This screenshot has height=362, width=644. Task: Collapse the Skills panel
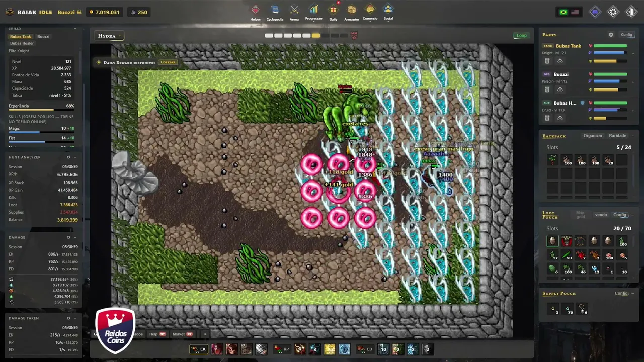(x=75, y=28)
